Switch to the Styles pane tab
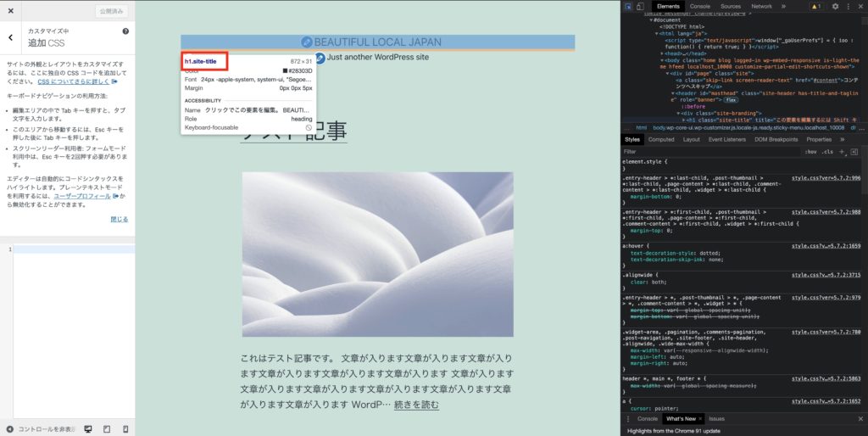Screen dimensions: 868x436 click(x=632, y=140)
